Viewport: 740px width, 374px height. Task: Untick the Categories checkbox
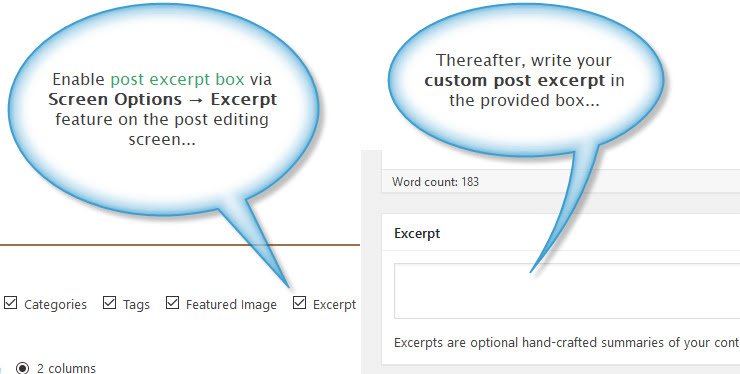[x=10, y=303]
